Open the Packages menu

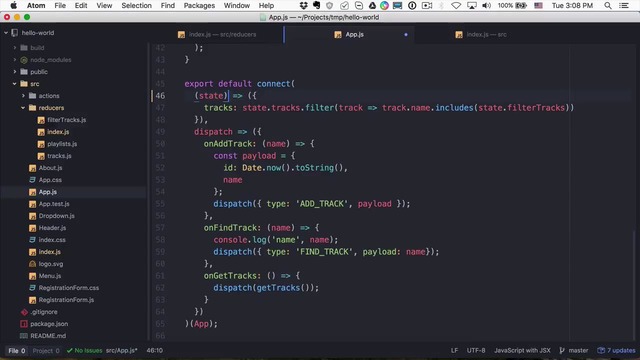(x=199, y=5)
